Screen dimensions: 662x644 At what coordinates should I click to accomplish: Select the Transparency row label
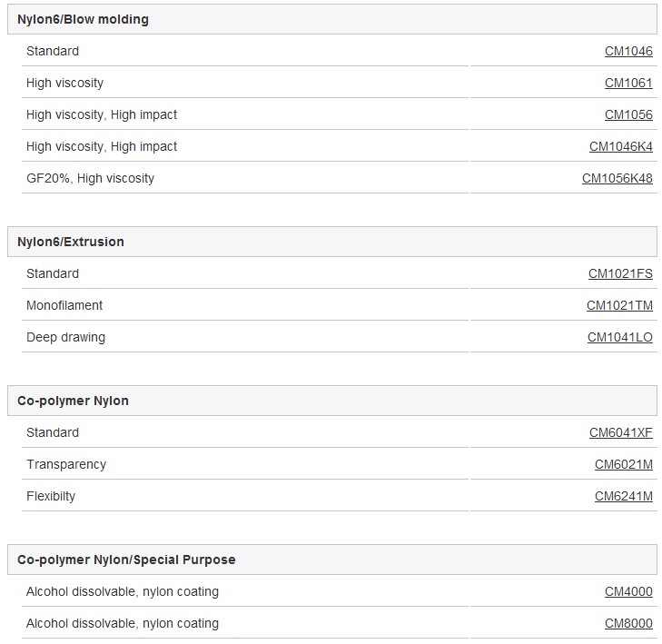coord(66,464)
